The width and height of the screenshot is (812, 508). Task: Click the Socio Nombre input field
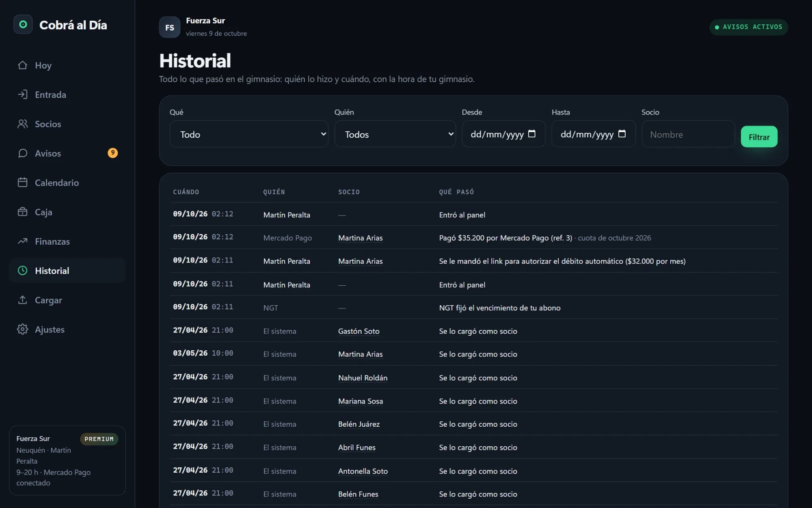pyautogui.click(x=688, y=134)
